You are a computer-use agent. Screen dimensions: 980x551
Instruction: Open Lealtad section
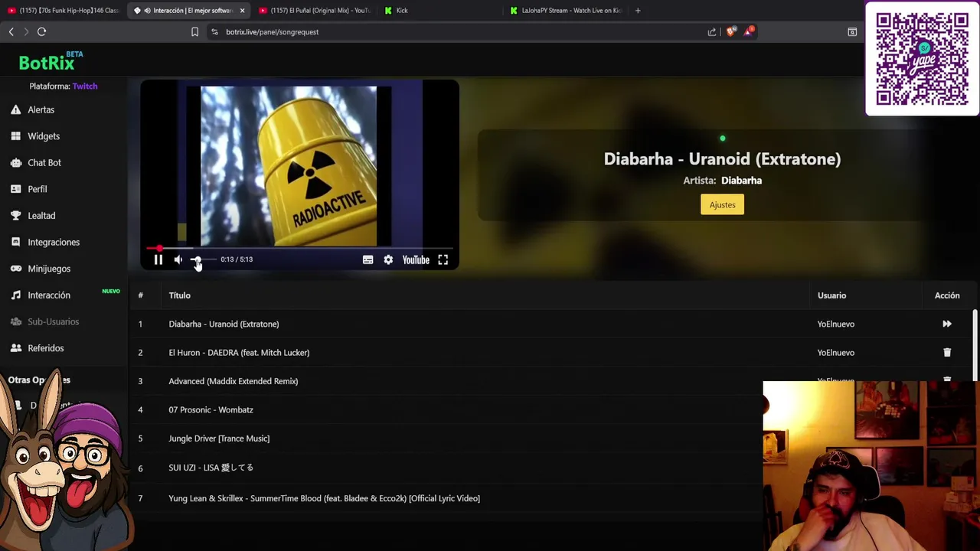coord(41,216)
